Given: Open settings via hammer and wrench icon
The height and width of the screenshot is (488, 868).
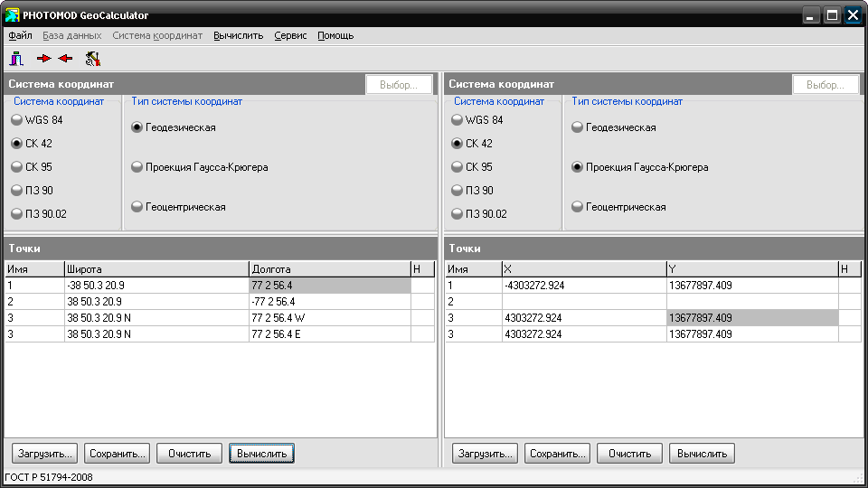Looking at the screenshot, I should tap(92, 58).
